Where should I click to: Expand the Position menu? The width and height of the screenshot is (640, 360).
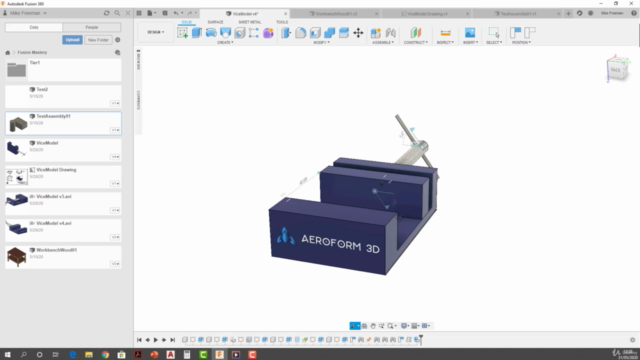pos(521,42)
